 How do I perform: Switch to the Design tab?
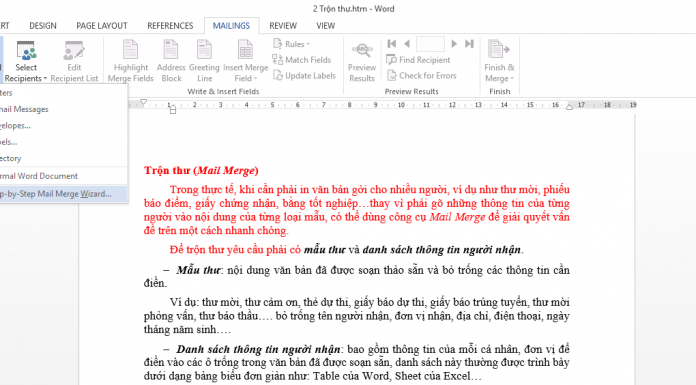pos(43,26)
